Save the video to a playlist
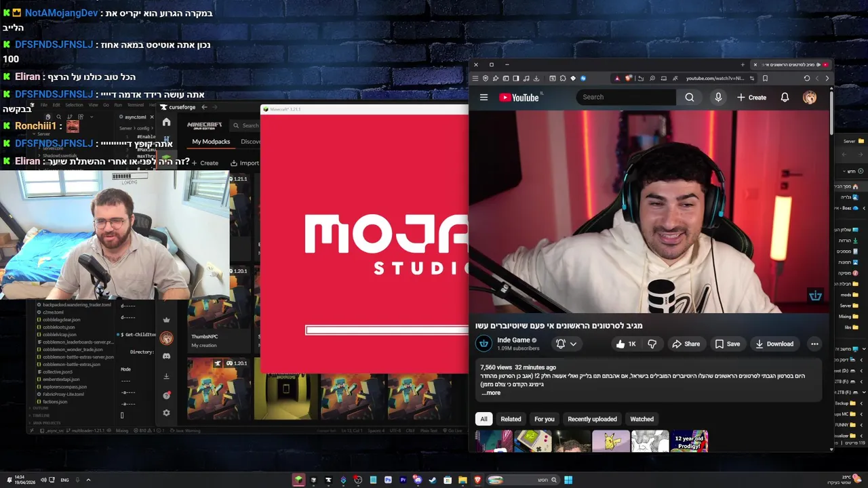 728,344
